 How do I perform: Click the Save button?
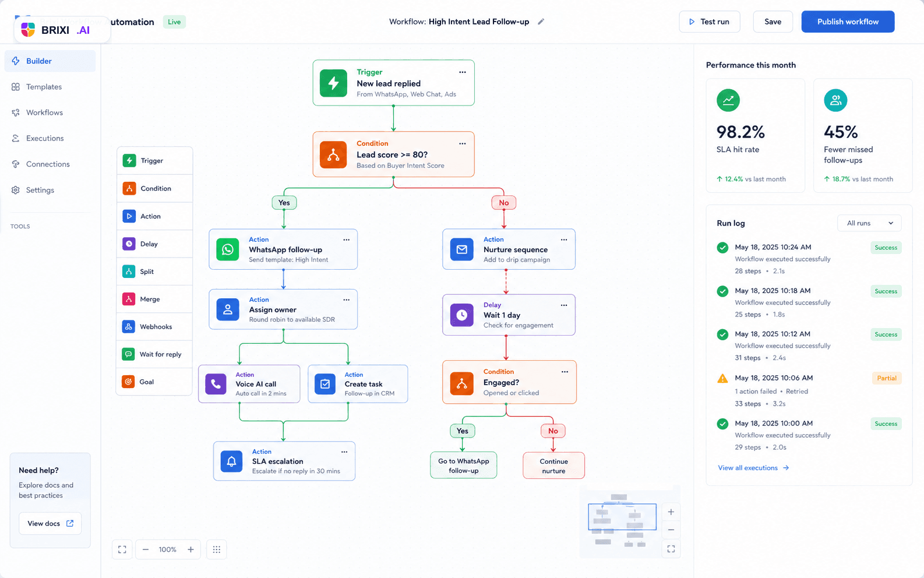point(773,22)
